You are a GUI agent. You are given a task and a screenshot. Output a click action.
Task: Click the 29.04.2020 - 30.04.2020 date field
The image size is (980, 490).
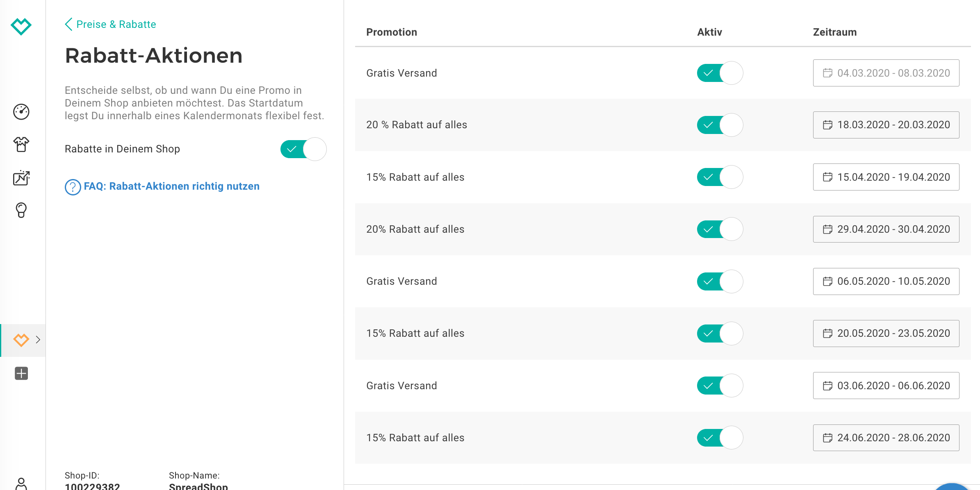pos(886,229)
